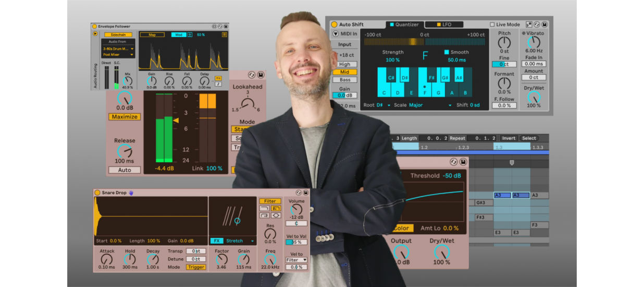Enable the Live Mode checkbox
Viewport: 644px width, 287px height.
(492, 25)
